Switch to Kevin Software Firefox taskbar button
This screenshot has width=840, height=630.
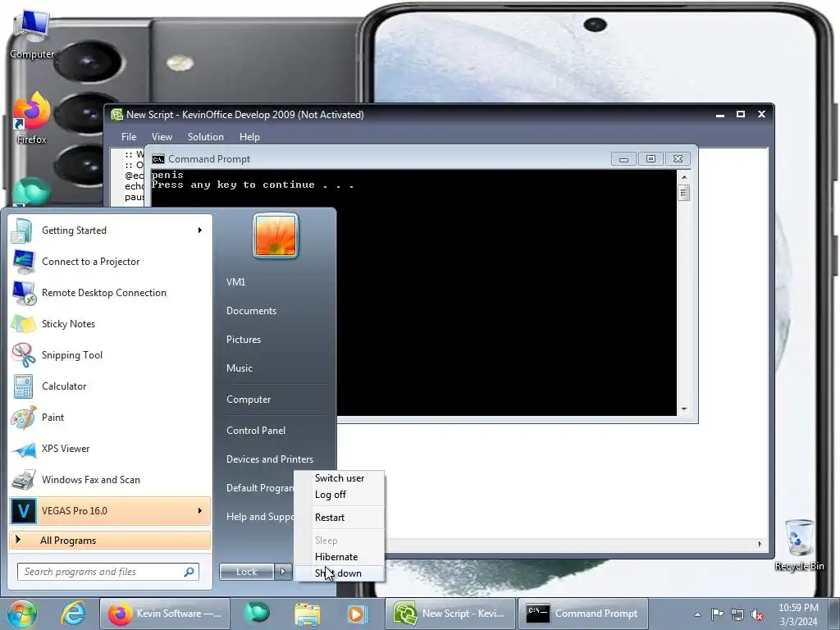click(x=164, y=614)
